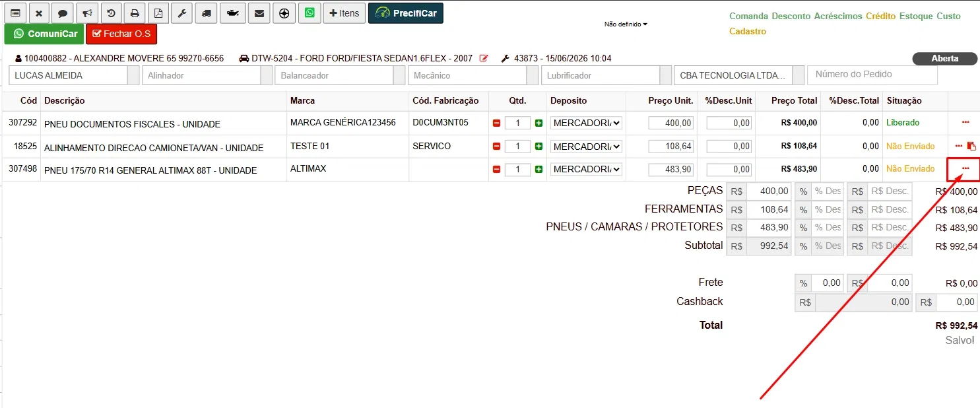Open the Comanda tab link
The image size is (980, 408).
coord(749,16)
